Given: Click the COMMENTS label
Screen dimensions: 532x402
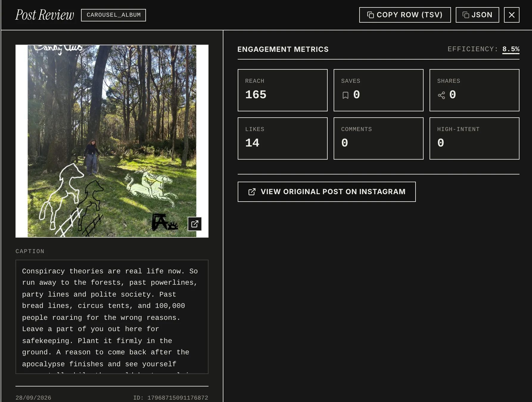Looking at the screenshot, I should tap(356, 129).
